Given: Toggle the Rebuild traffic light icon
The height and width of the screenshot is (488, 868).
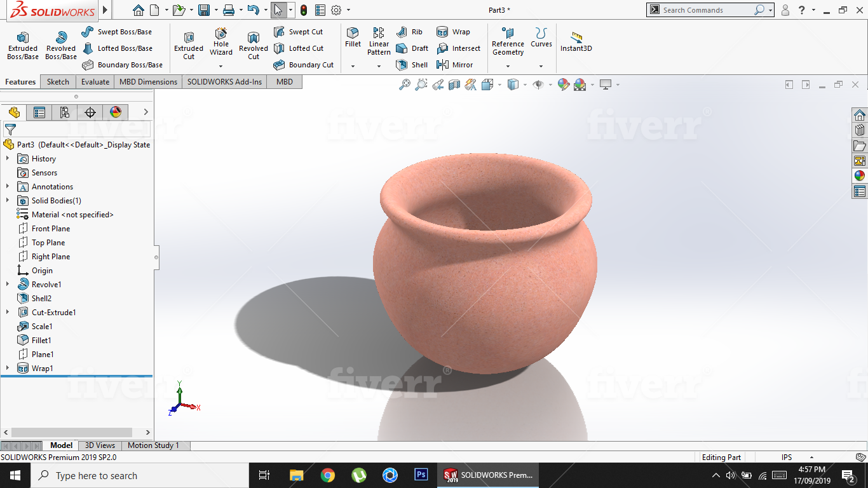Looking at the screenshot, I should click(304, 10).
